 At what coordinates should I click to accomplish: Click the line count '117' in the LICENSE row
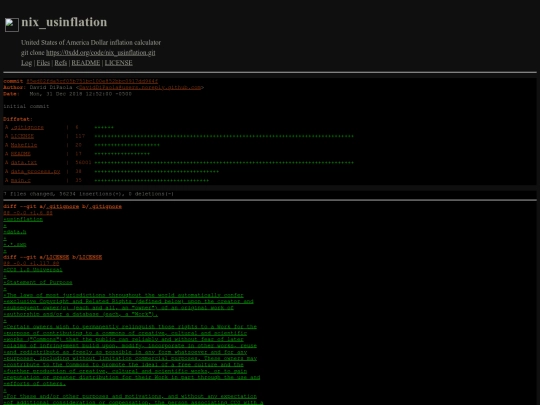(x=80, y=136)
